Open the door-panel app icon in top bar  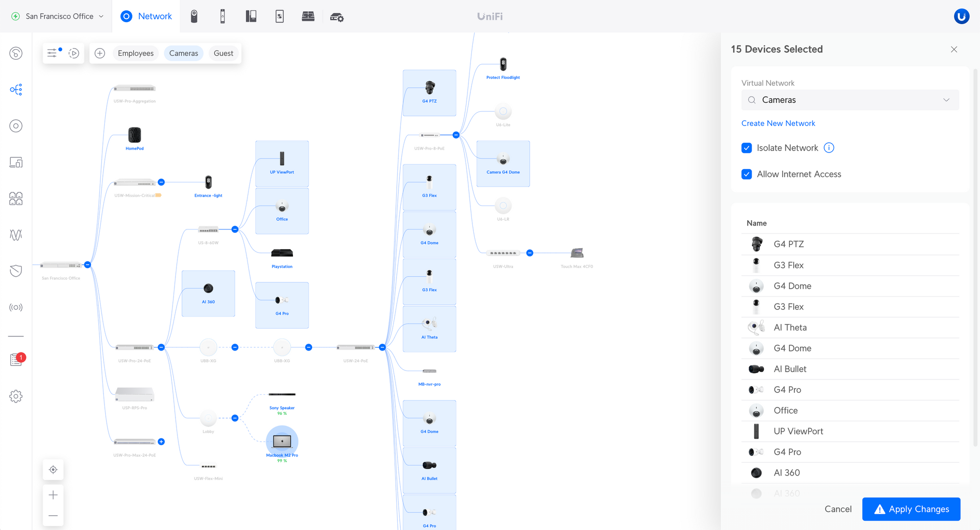point(251,16)
